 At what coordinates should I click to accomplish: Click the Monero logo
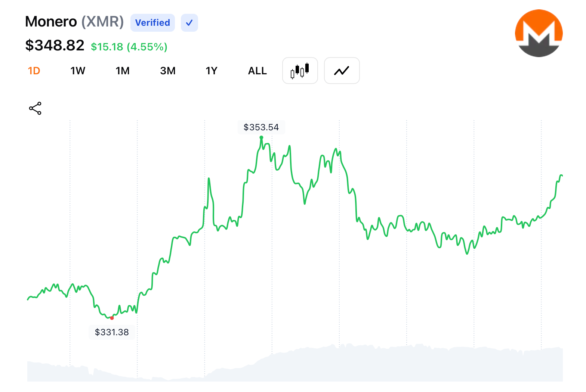[x=539, y=33]
